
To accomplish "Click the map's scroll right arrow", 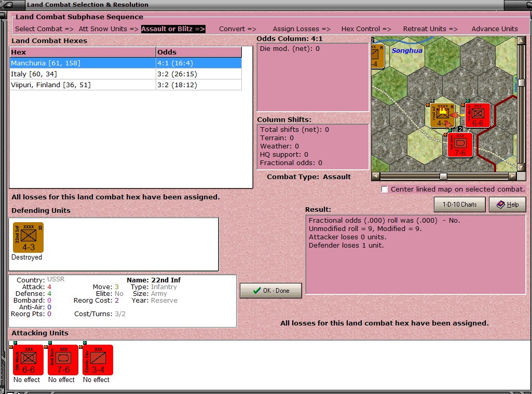I will 512,176.
